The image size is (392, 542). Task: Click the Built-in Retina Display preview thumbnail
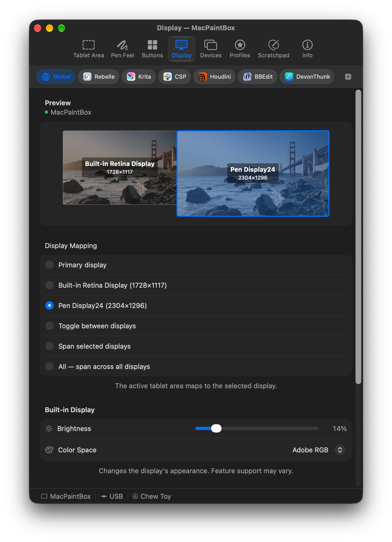[120, 168]
